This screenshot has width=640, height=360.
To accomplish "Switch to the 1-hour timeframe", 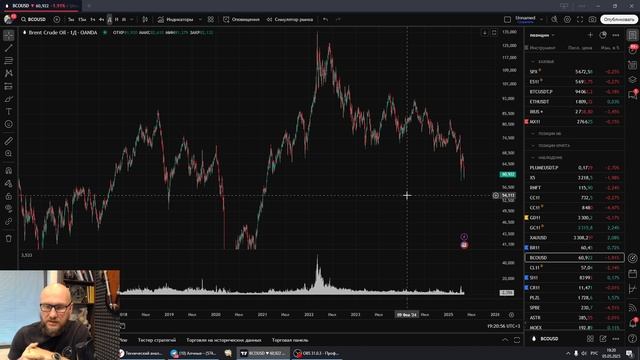I will click(x=93, y=19).
